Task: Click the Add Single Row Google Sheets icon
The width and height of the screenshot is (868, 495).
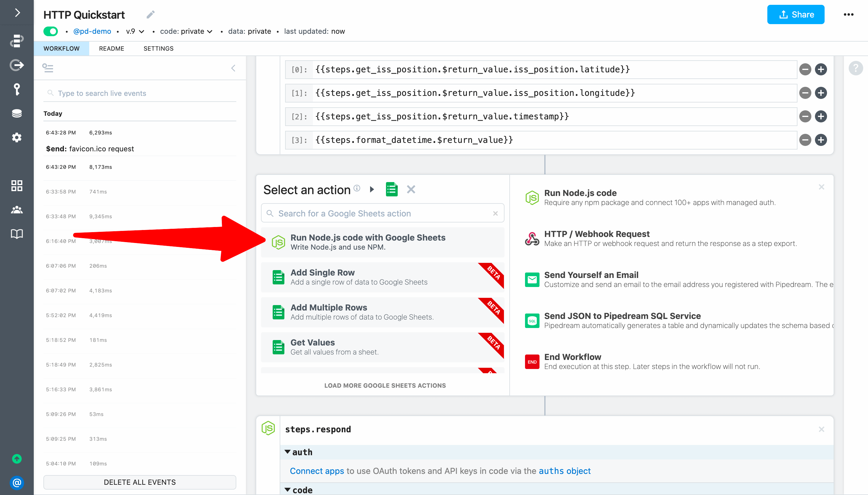Action: click(x=278, y=277)
